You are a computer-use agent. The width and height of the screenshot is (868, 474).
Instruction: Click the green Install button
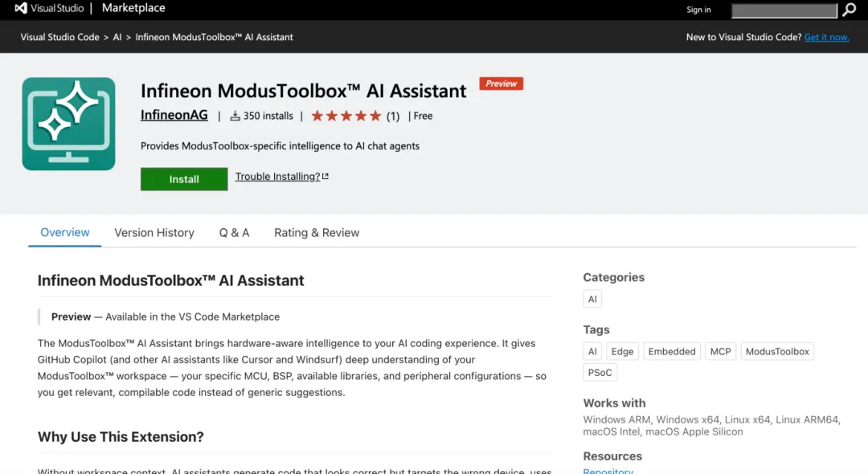coord(184,179)
